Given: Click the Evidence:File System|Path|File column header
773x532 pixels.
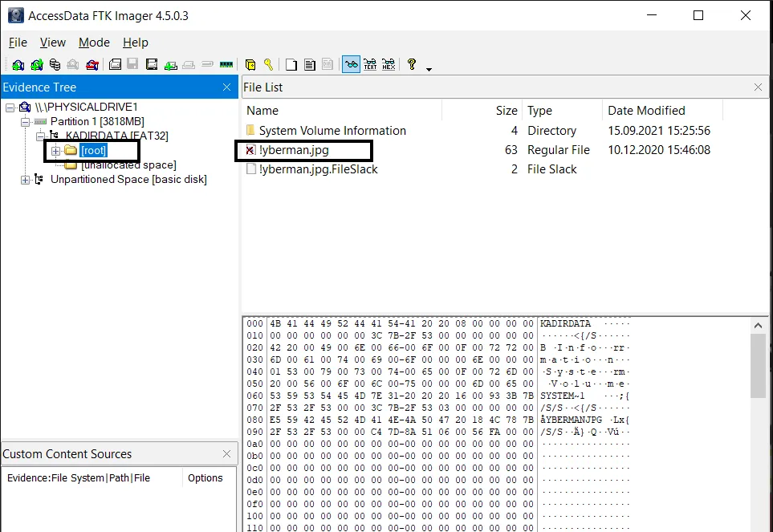Looking at the screenshot, I should [92, 477].
